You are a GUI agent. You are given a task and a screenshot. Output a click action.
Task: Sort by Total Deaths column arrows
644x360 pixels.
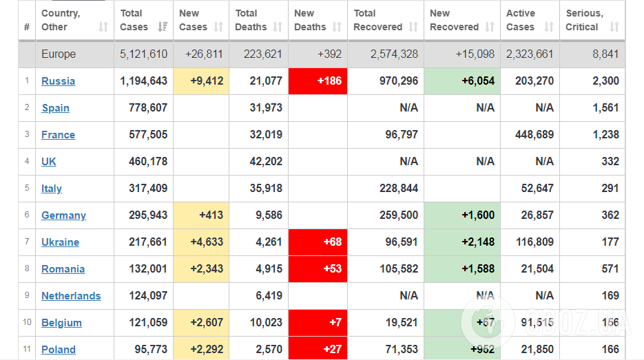point(278,27)
